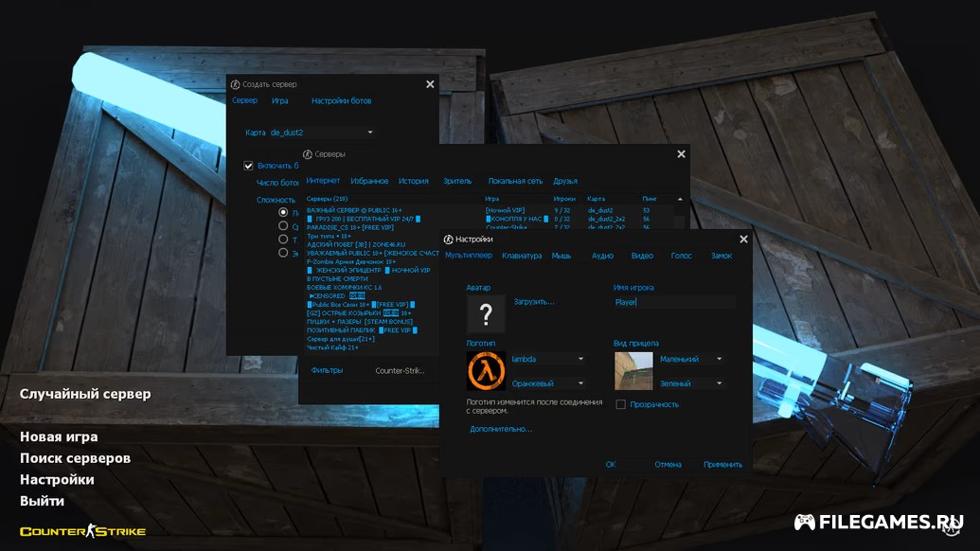Viewport: 980px width, 551px height.
Task: Open the Настройки ботов tab
Action: point(341,100)
